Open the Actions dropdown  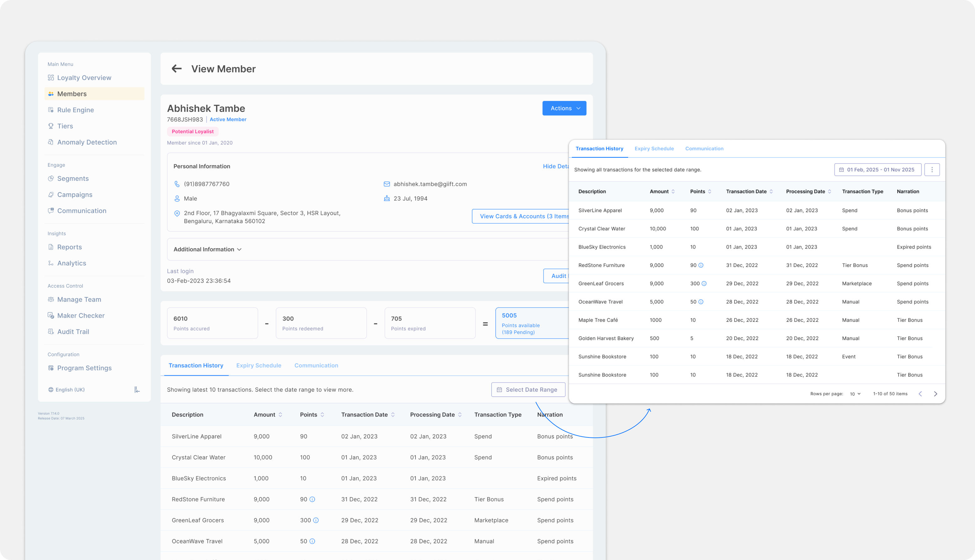tap(564, 108)
